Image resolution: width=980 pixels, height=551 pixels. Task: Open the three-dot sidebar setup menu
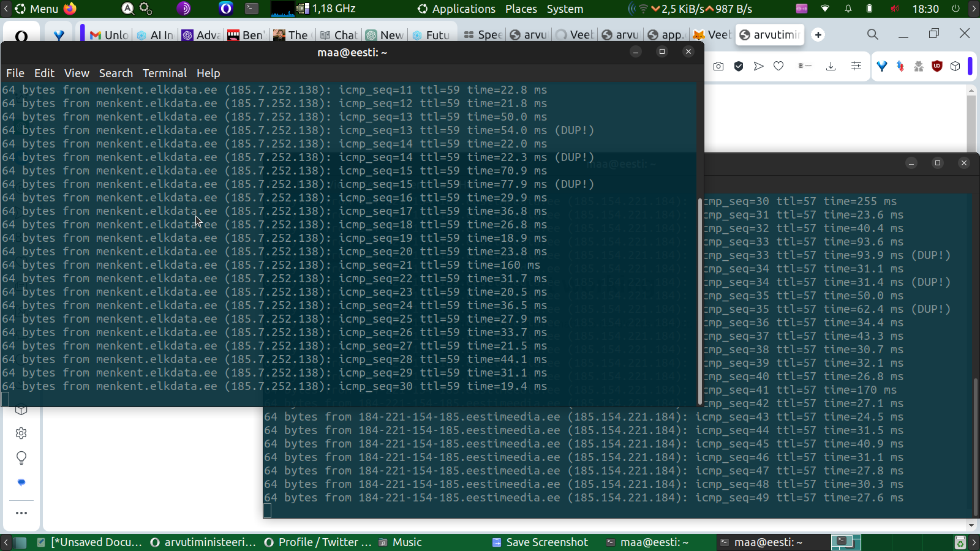21,513
